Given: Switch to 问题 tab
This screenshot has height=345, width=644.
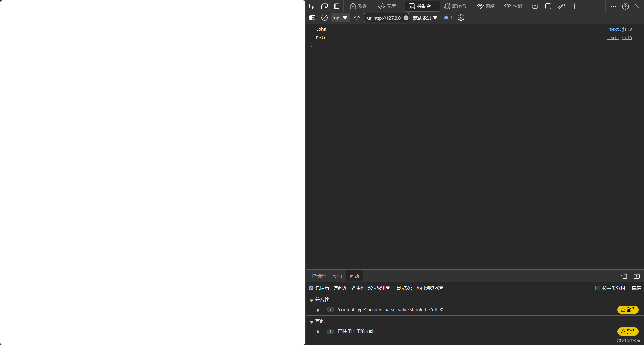Looking at the screenshot, I should point(354,276).
